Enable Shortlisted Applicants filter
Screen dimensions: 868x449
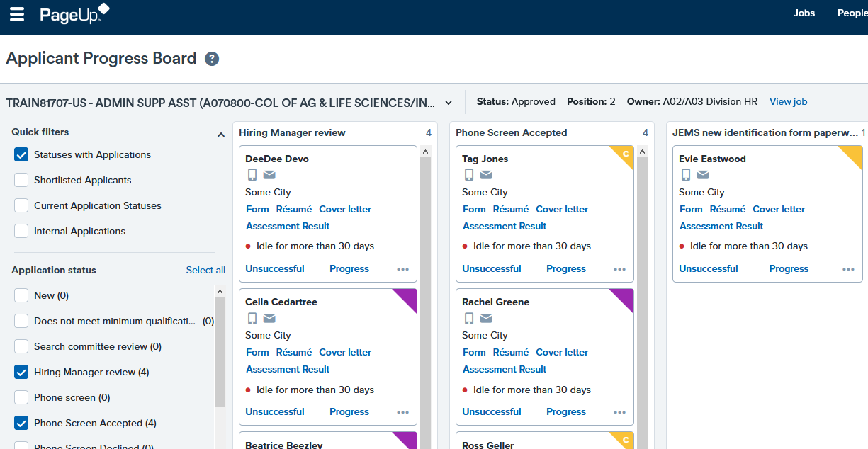click(21, 180)
